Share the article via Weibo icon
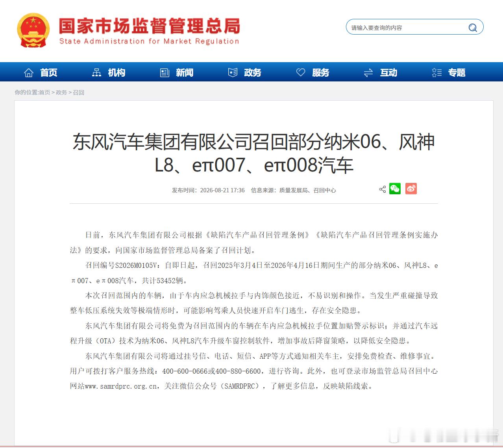 (411, 189)
